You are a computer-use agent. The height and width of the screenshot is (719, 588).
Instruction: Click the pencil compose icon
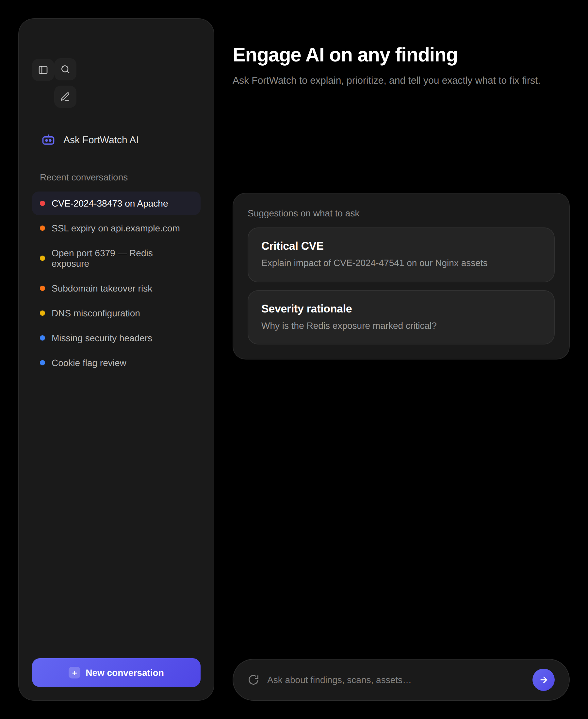[x=65, y=97]
